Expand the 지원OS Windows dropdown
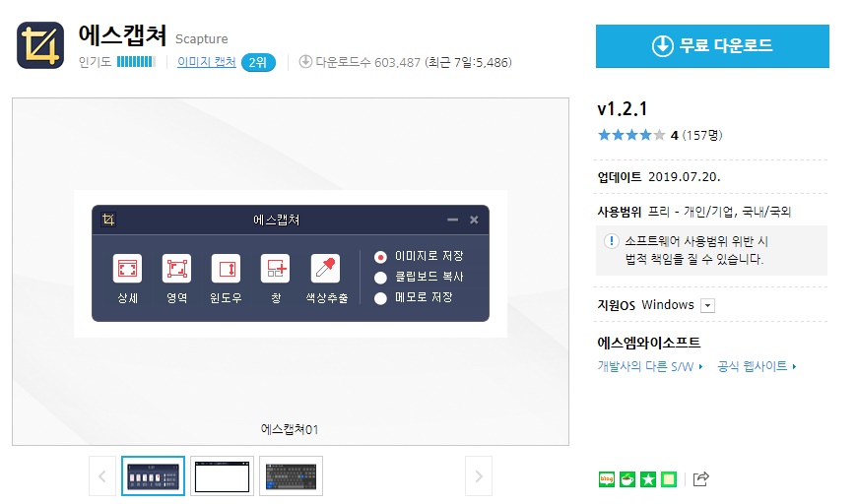This screenshot has height=504, width=857. pos(708,305)
